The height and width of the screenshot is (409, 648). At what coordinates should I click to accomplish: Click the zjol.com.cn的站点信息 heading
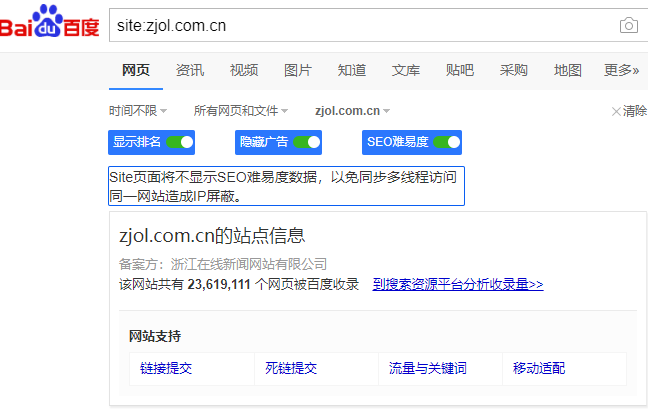coord(212,236)
